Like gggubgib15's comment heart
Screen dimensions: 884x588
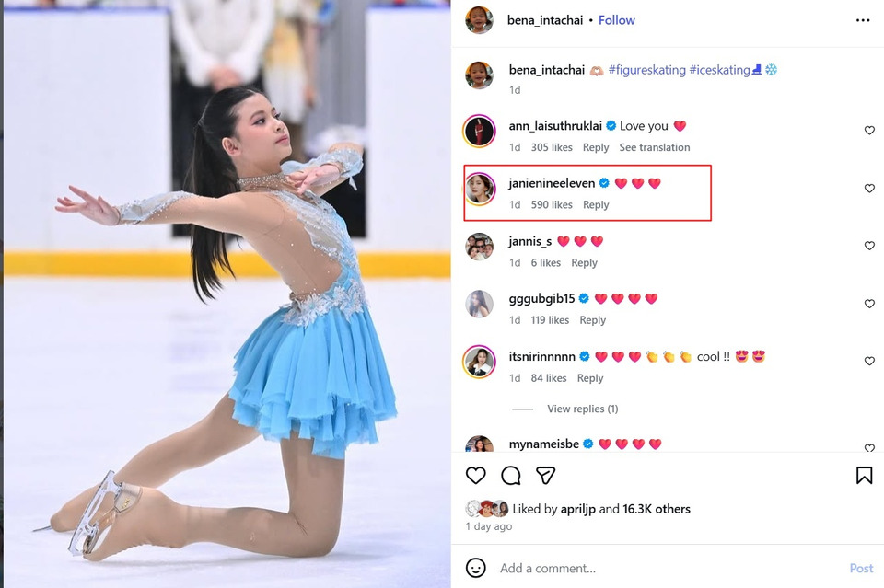click(x=869, y=304)
